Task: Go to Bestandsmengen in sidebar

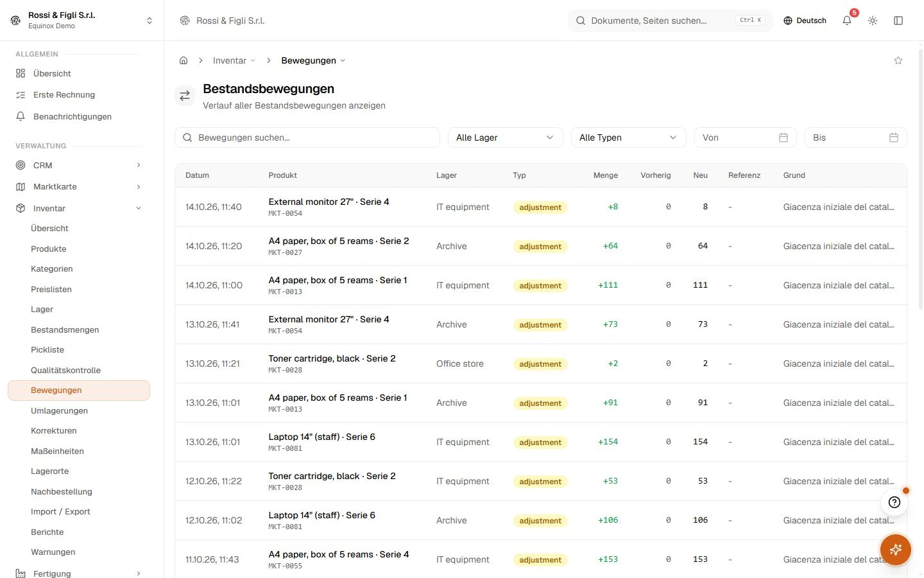Action: click(65, 329)
